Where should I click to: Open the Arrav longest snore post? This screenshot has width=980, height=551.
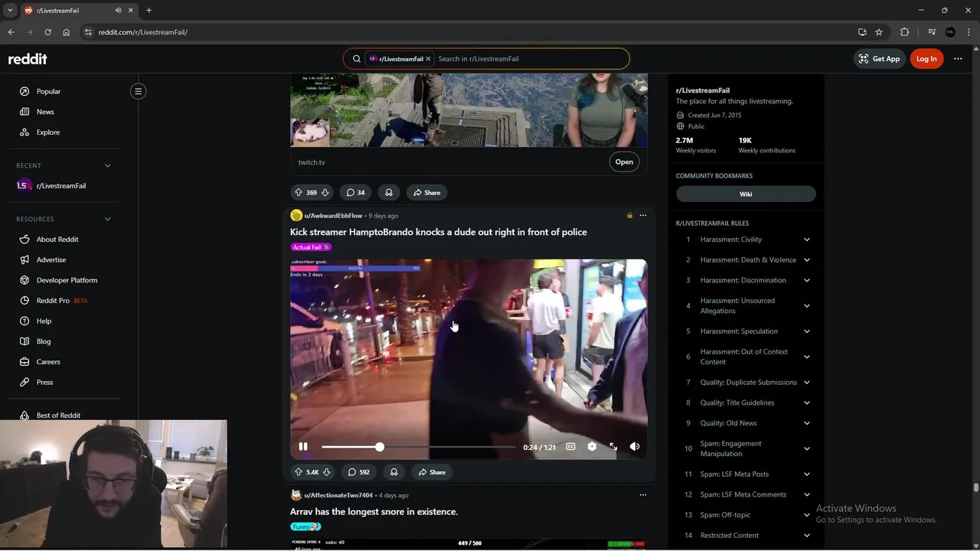[x=374, y=512]
